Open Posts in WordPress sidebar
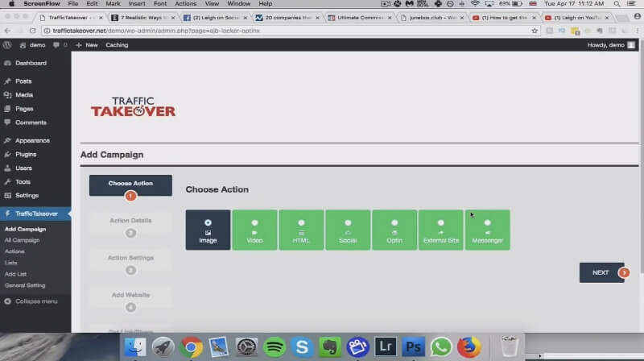Screen dimensions: 644x361 (x=23, y=81)
